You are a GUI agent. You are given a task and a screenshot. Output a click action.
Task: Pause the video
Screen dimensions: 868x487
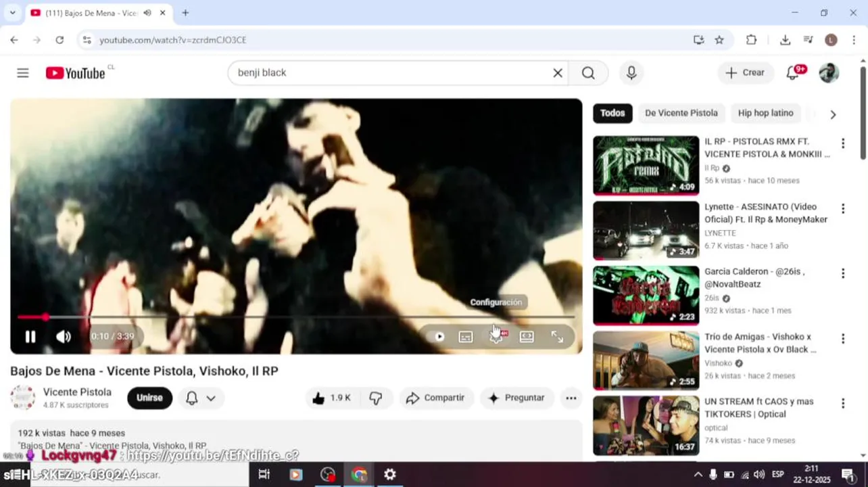tap(30, 337)
